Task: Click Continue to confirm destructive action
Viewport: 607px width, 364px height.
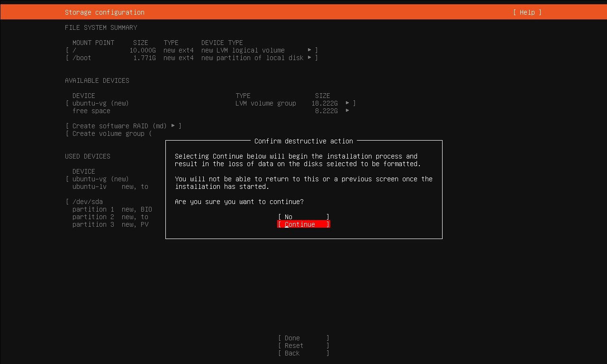Action: pyautogui.click(x=303, y=224)
